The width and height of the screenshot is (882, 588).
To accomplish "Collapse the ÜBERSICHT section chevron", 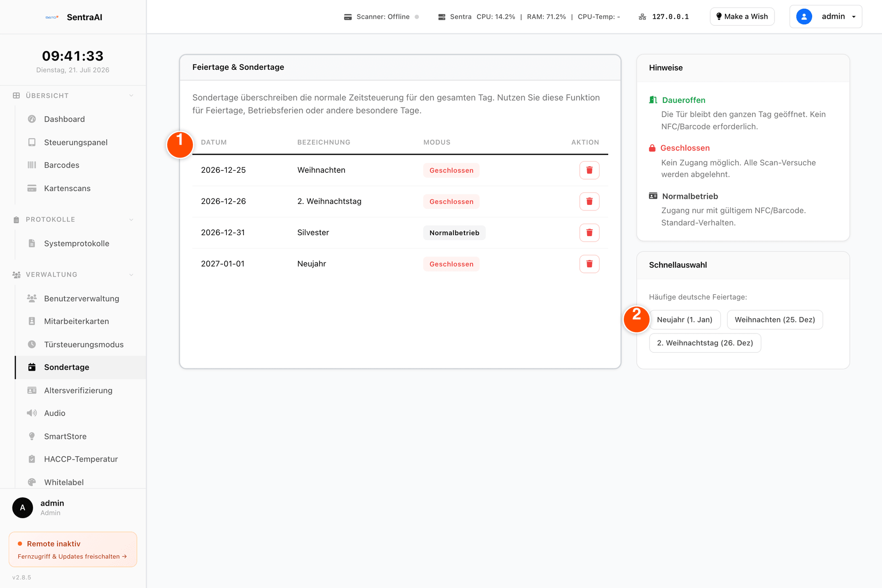I will [131, 96].
